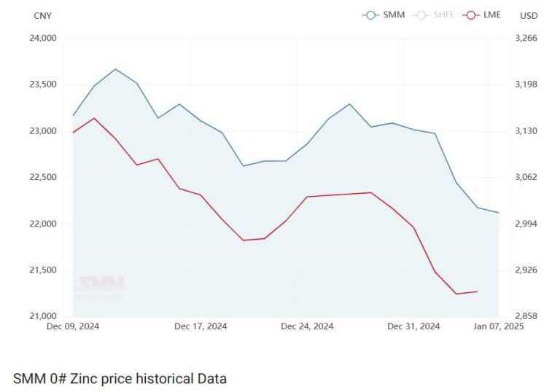Click the red LME legend circle marker

472,15
